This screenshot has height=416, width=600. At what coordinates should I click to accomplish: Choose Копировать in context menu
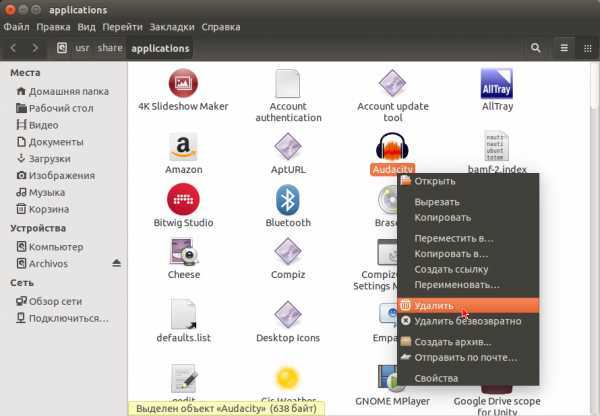tap(468, 217)
